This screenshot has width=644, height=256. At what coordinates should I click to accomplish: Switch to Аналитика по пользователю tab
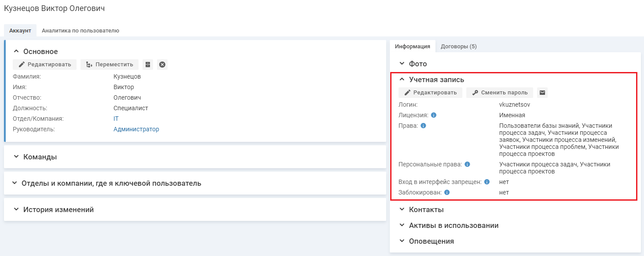click(80, 31)
